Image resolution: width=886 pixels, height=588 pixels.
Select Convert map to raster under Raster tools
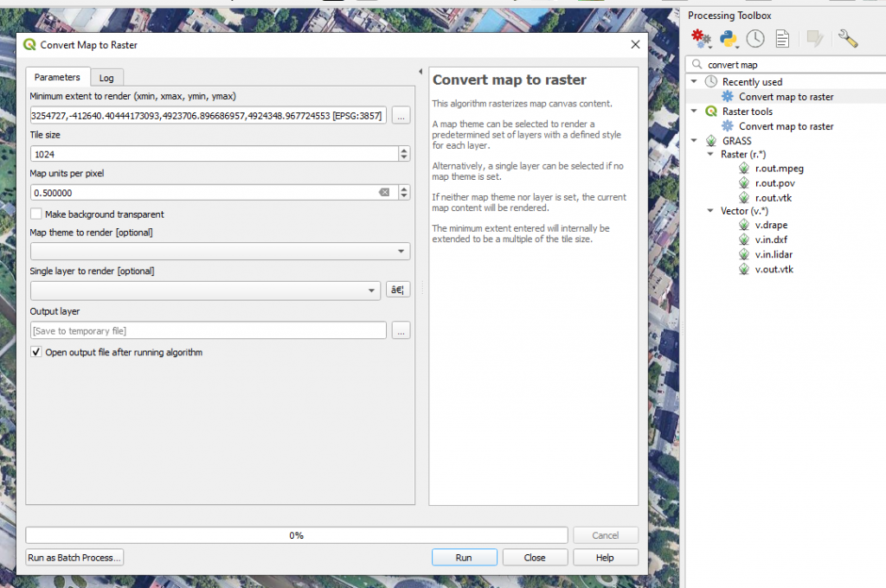[786, 126]
